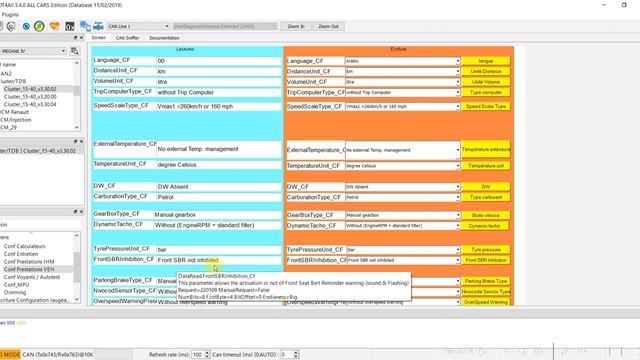Float the Cluster_15-40 history panel
The width and height of the screenshot is (640, 360).
click(x=76, y=141)
